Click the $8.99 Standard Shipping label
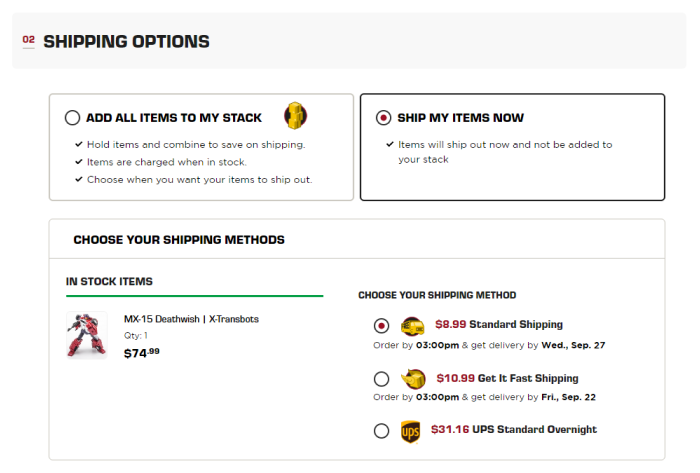 (x=499, y=325)
